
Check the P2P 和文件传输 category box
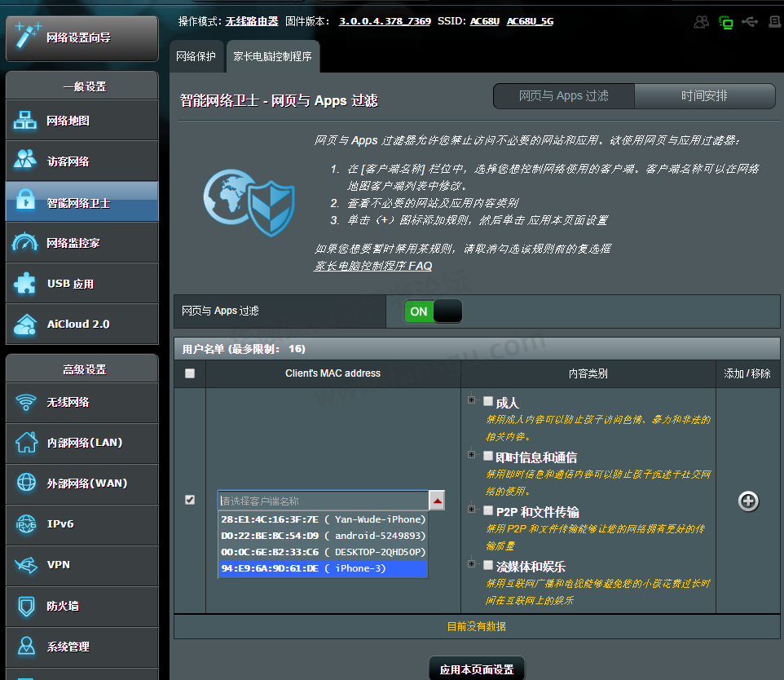point(488,510)
